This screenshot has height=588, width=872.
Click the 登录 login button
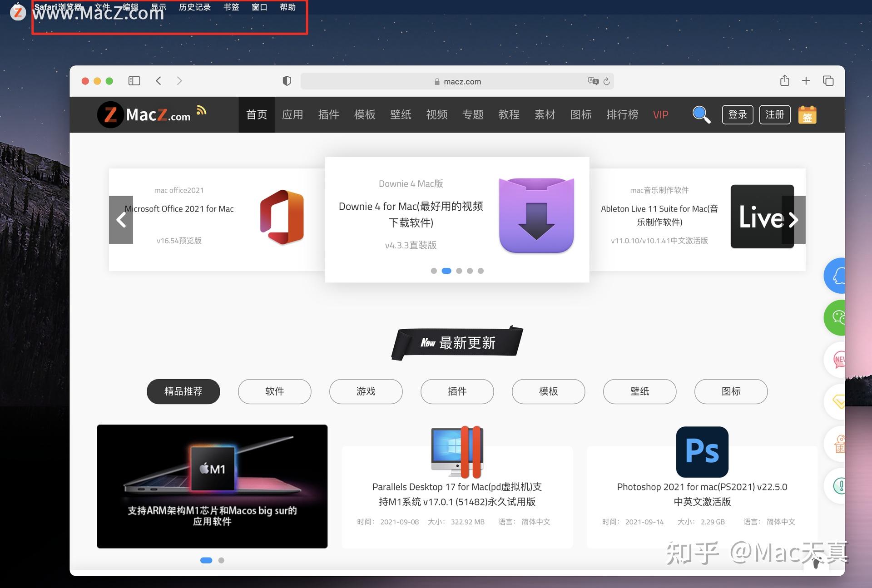[738, 115]
